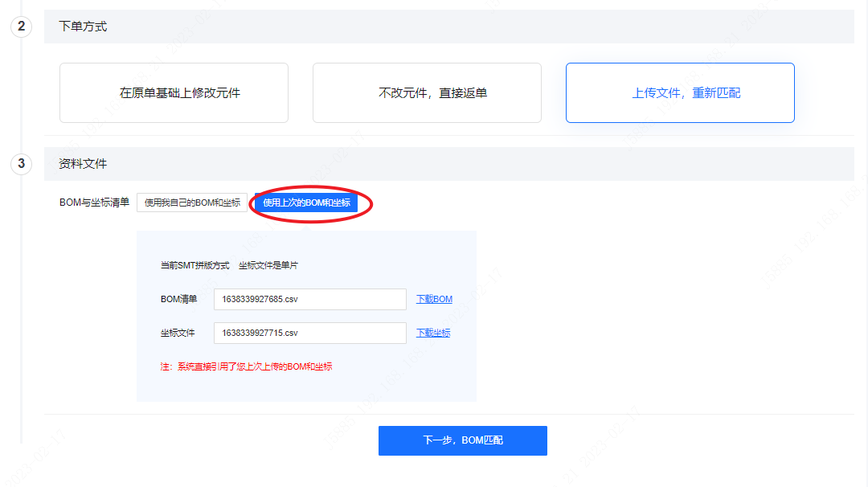Screen dimensions: 868x487
Task: Select 在原单基础上修改元件 order option
Action: point(174,93)
